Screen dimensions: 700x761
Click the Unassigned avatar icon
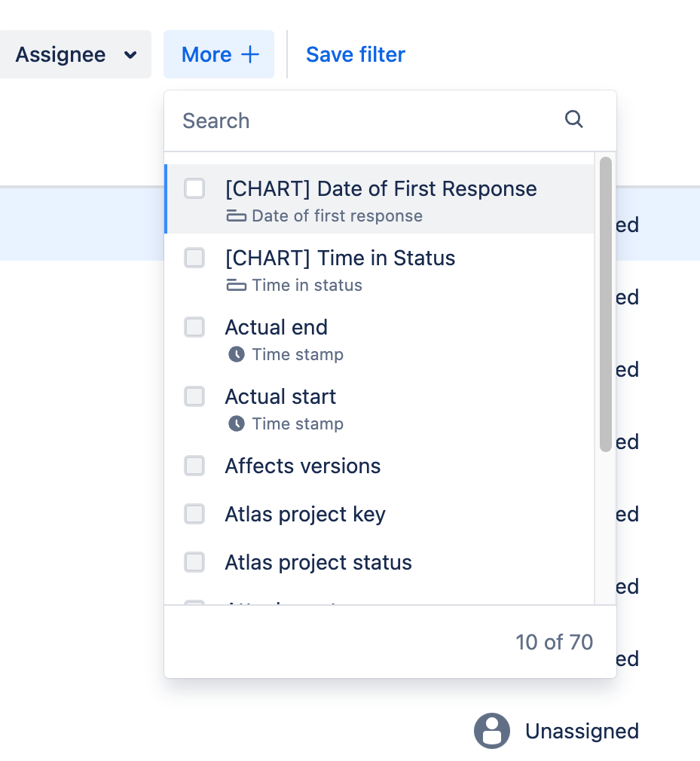click(x=492, y=731)
